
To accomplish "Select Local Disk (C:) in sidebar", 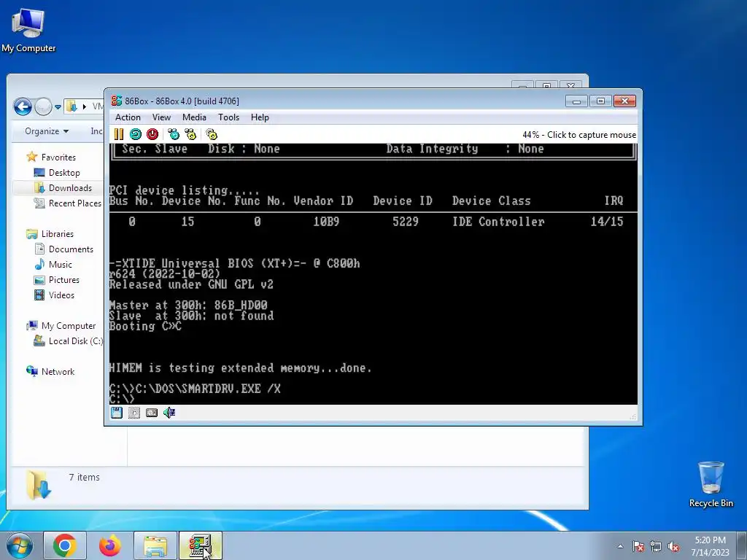I will pos(75,341).
